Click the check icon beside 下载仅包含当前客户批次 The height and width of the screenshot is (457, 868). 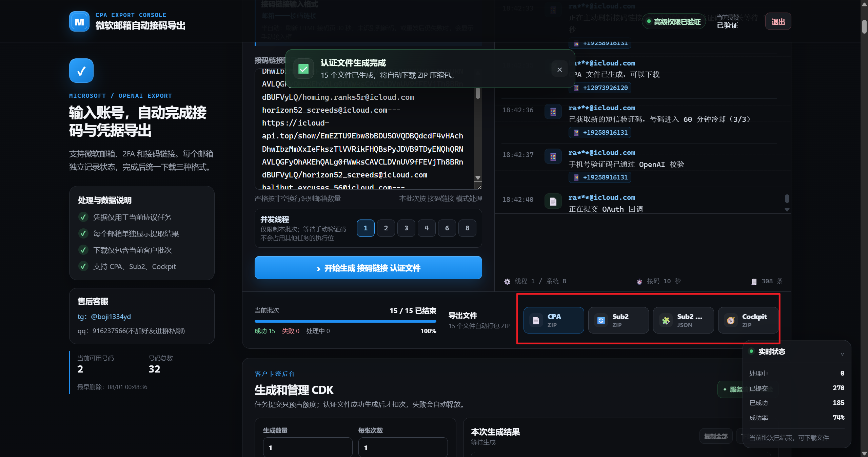click(83, 250)
